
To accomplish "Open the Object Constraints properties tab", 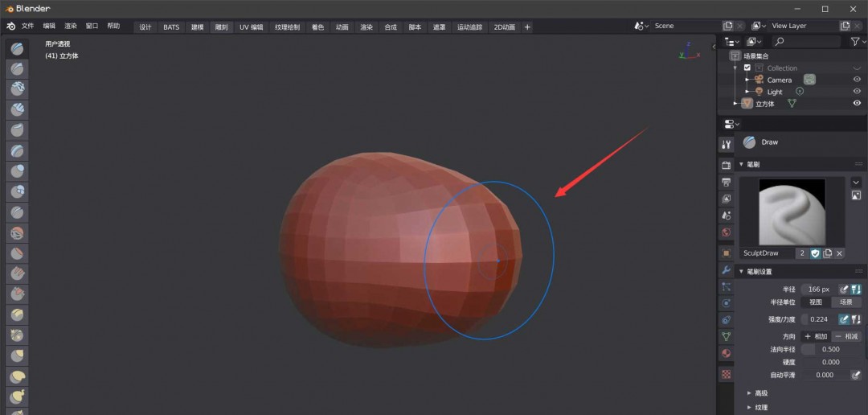I will [727, 320].
